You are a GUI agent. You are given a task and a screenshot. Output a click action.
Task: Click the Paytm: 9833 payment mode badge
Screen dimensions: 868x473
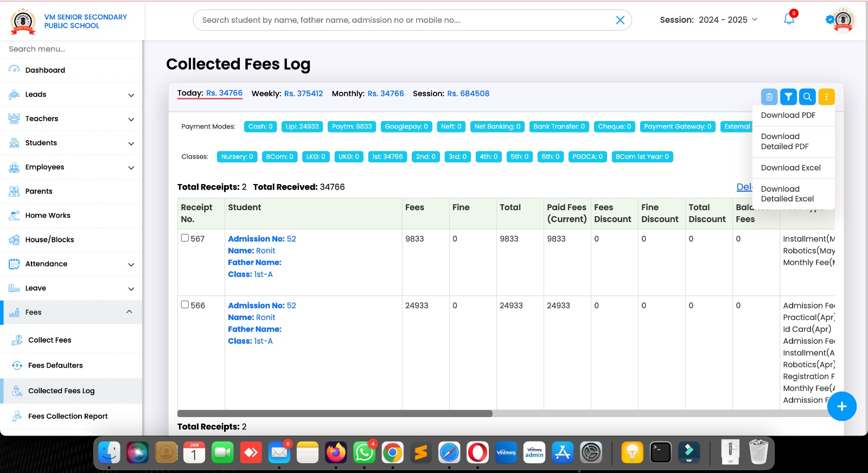click(352, 127)
